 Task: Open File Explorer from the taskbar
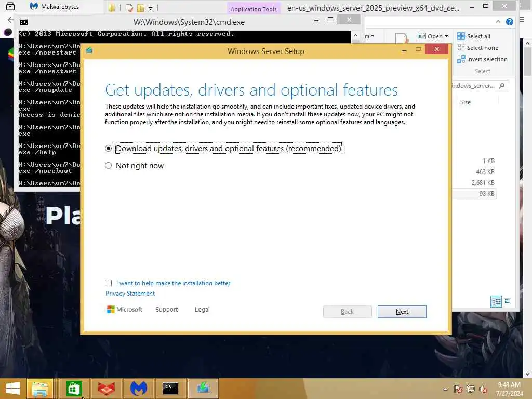[39, 389]
